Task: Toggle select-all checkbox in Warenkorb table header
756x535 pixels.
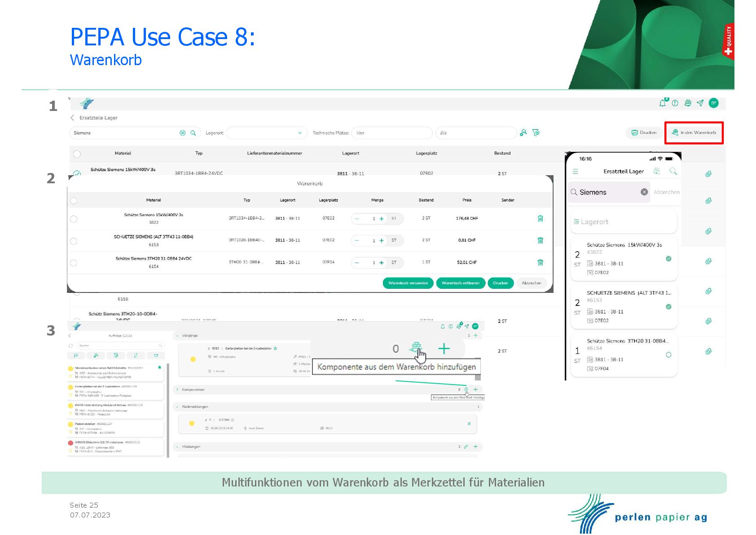Action: (x=74, y=200)
